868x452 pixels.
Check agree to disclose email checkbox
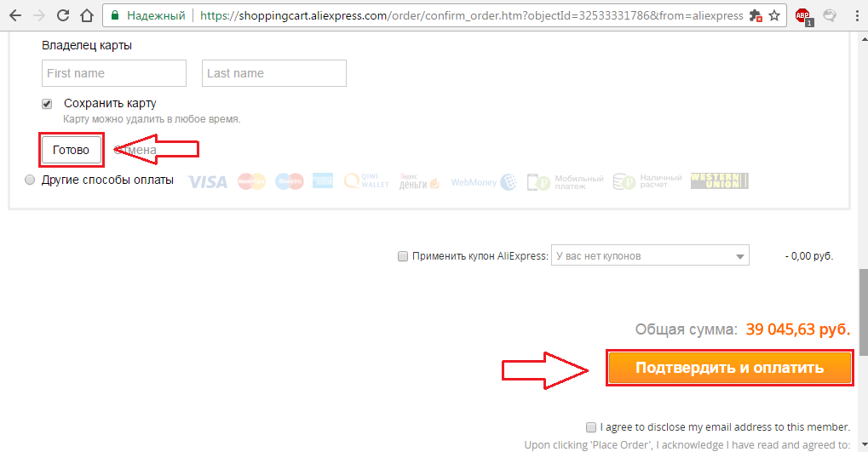click(590, 427)
